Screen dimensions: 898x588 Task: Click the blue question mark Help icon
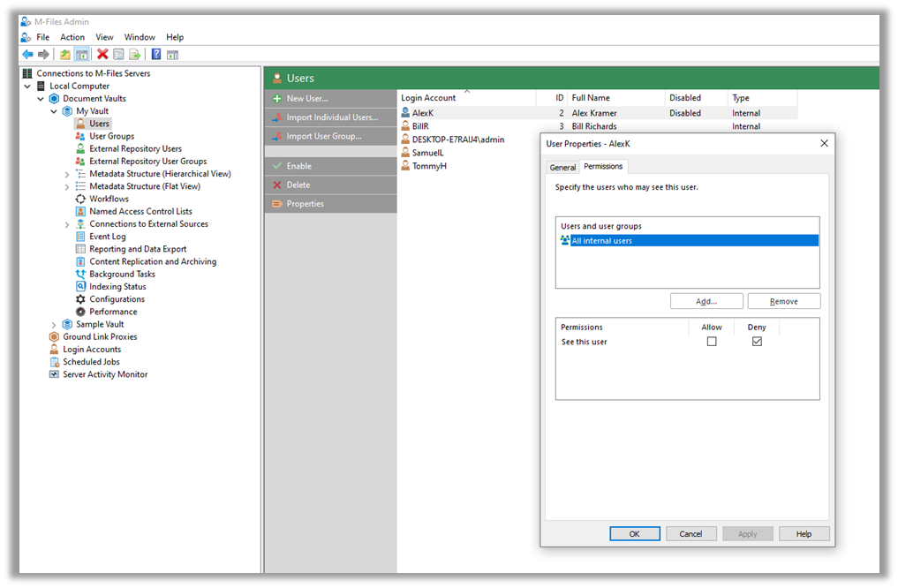point(155,55)
